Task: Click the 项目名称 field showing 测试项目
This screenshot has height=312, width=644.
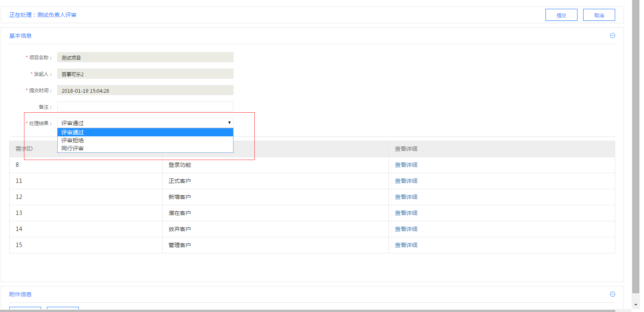Action: click(145, 57)
